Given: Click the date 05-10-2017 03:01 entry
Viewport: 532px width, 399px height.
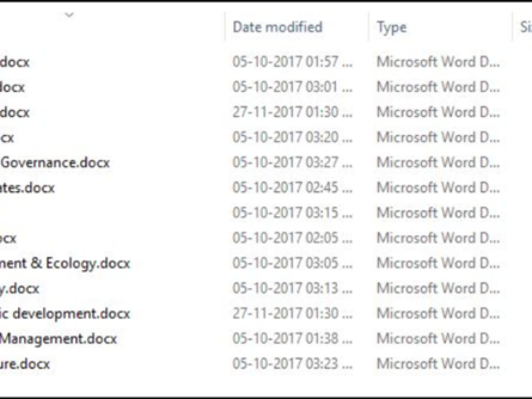Looking at the screenshot, I should point(292,87).
